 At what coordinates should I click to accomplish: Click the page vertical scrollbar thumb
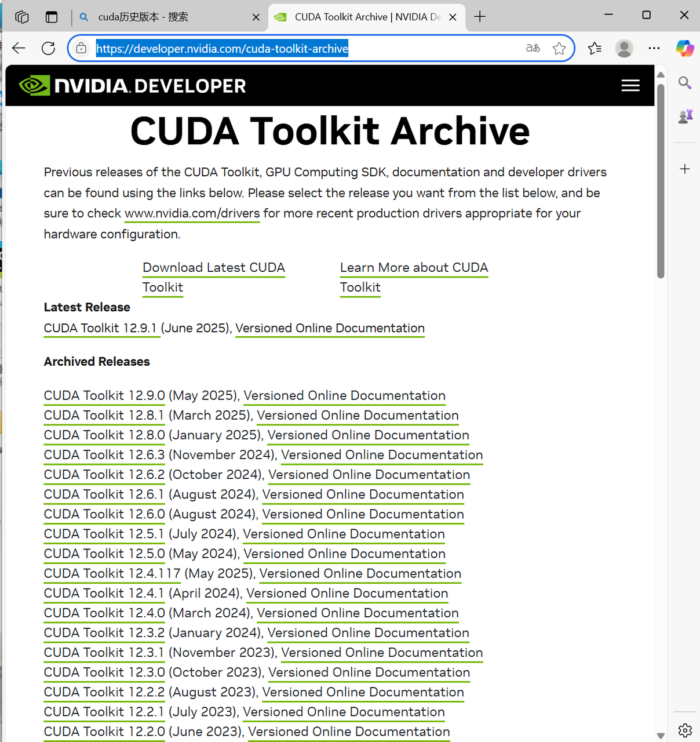661,181
